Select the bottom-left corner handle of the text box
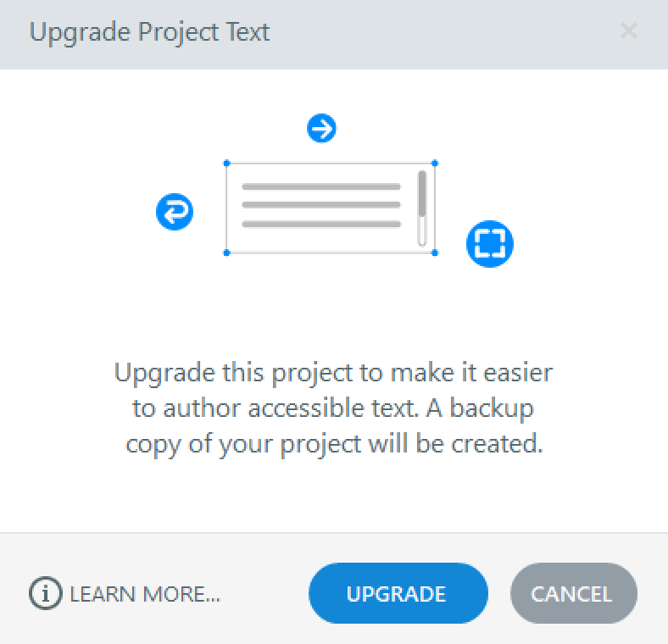This screenshot has height=644, width=668. (226, 253)
